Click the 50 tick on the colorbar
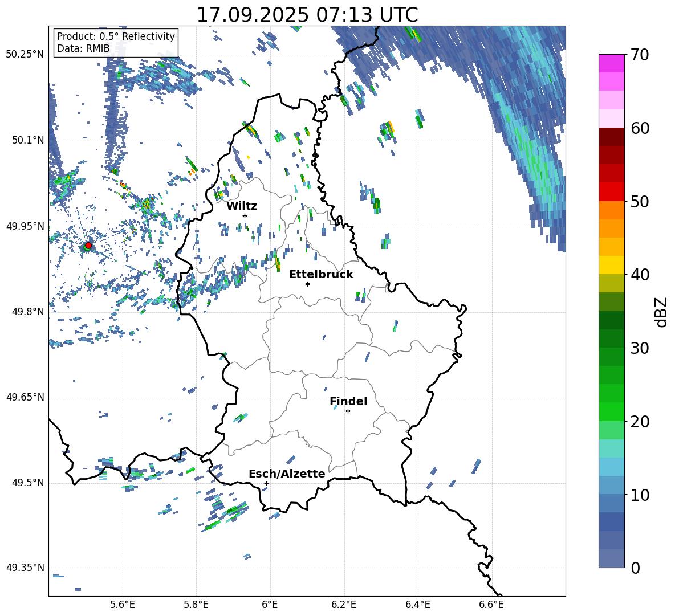Viewport: 675px width, 616px height. [x=639, y=201]
